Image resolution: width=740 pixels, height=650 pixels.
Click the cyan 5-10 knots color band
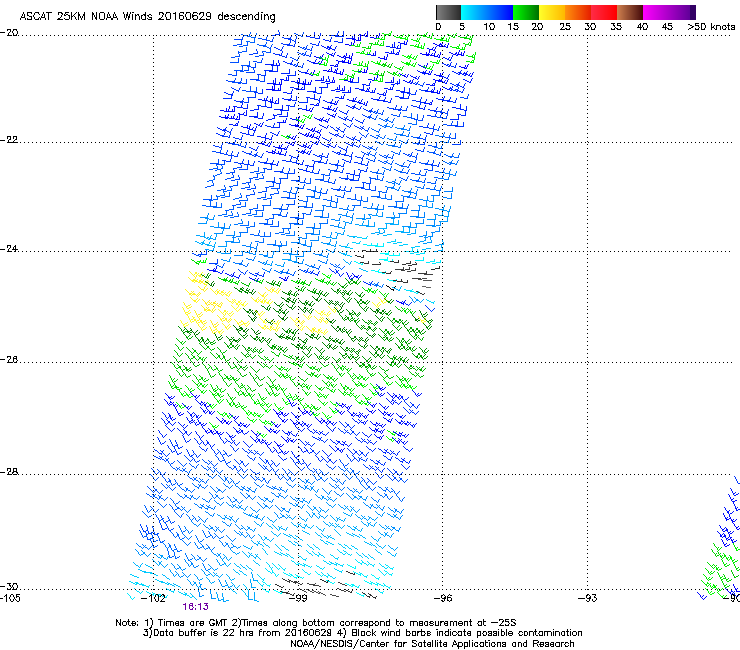tap(474, 12)
